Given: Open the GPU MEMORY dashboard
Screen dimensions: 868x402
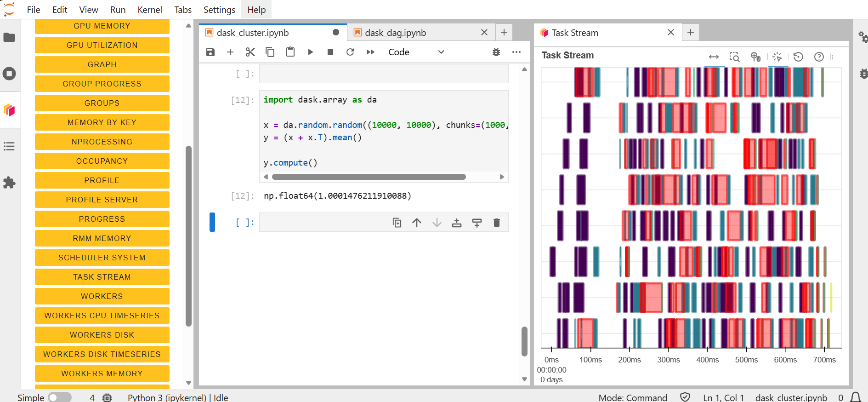Looking at the screenshot, I should [102, 26].
